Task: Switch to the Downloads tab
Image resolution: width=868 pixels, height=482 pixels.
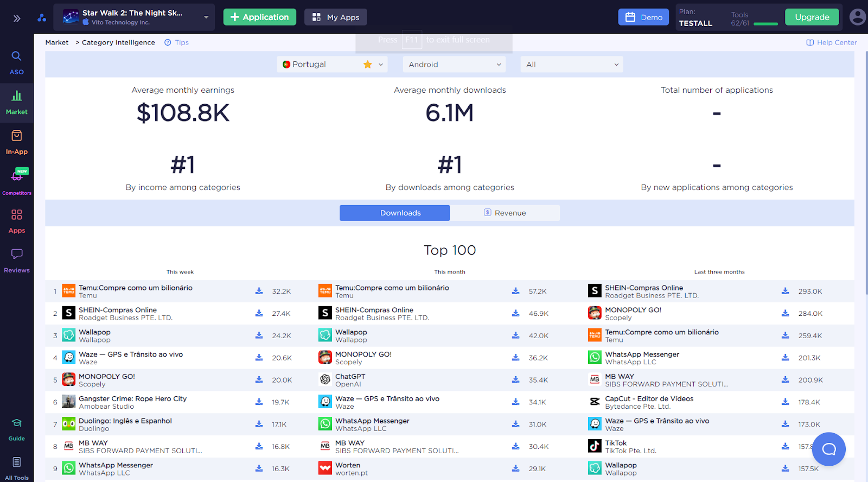Action: 395,213
